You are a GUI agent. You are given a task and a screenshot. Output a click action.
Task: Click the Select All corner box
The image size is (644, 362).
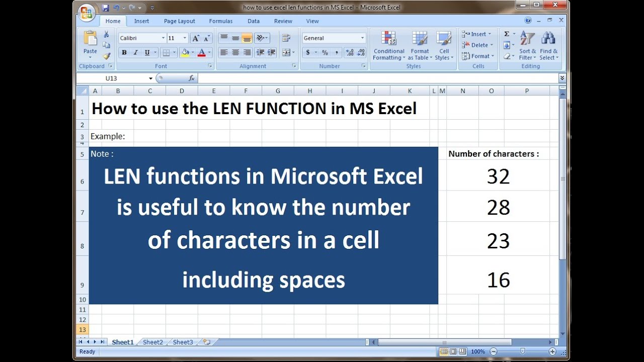coord(82,90)
